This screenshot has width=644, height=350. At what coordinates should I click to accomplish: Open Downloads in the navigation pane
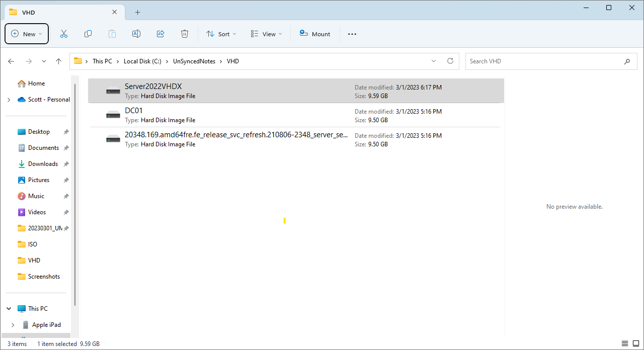click(x=43, y=164)
